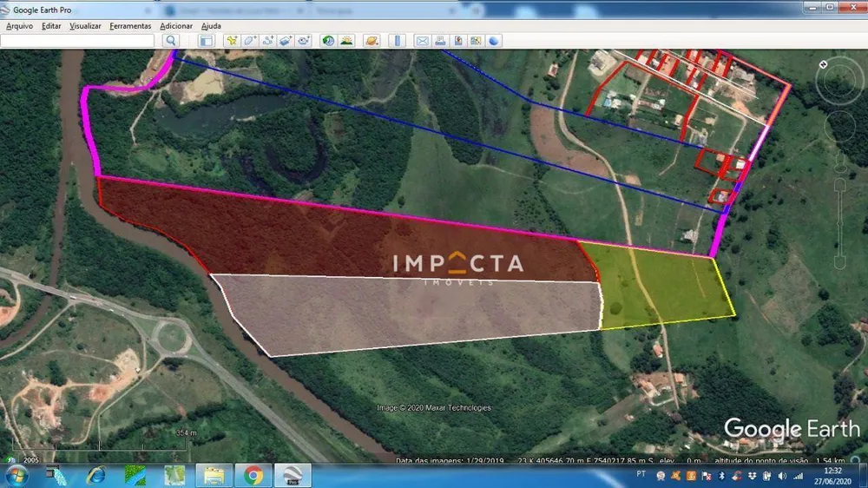Select the Add Image Overlay tool

[x=286, y=41]
